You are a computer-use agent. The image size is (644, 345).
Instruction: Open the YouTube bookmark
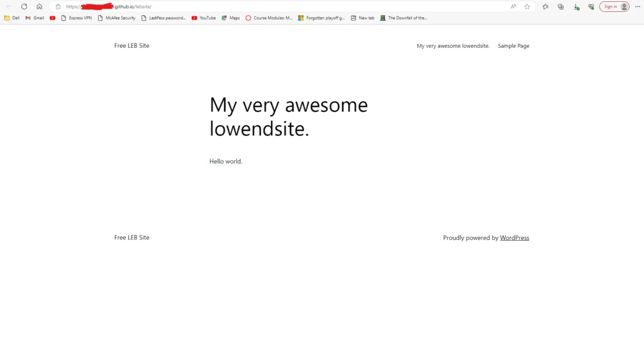point(204,18)
